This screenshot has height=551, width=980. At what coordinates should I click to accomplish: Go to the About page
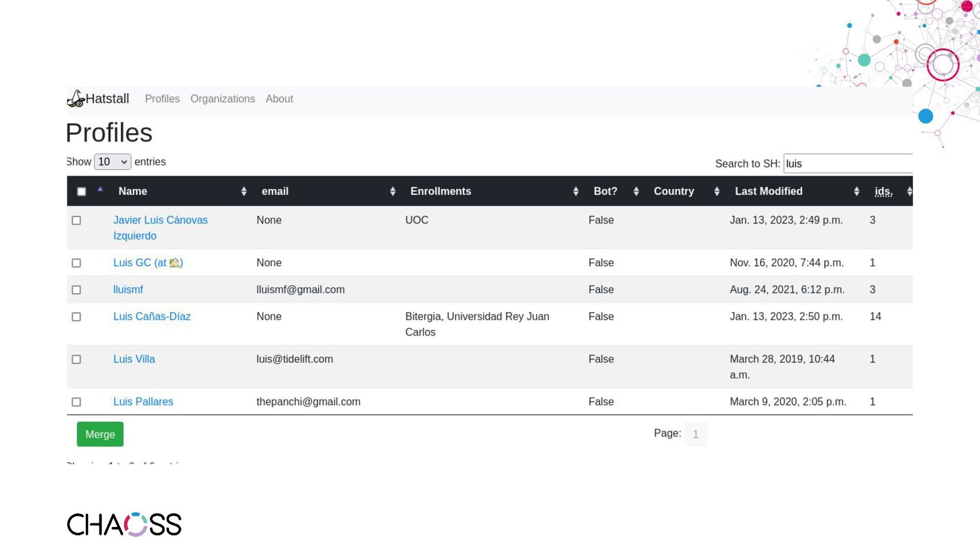click(x=279, y=99)
